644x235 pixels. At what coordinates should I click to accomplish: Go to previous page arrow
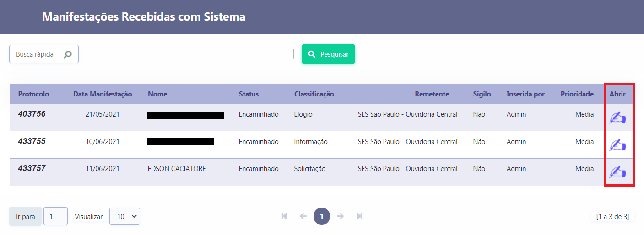coord(303,216)
